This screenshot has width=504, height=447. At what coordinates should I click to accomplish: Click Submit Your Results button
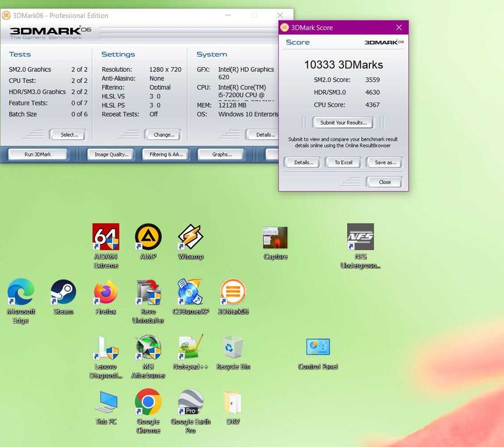tap(343, 123)
